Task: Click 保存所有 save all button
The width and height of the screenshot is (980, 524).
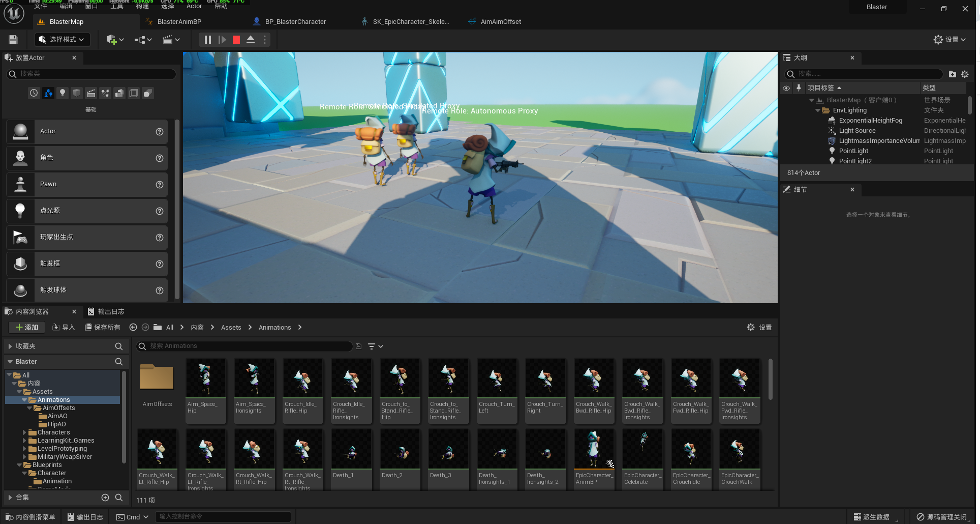Action: click(x=103, y=327)
